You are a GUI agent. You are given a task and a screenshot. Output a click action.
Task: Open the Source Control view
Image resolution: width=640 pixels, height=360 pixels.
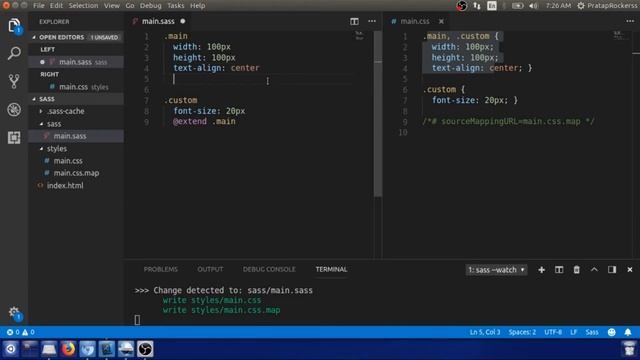[x=14, y=81]
